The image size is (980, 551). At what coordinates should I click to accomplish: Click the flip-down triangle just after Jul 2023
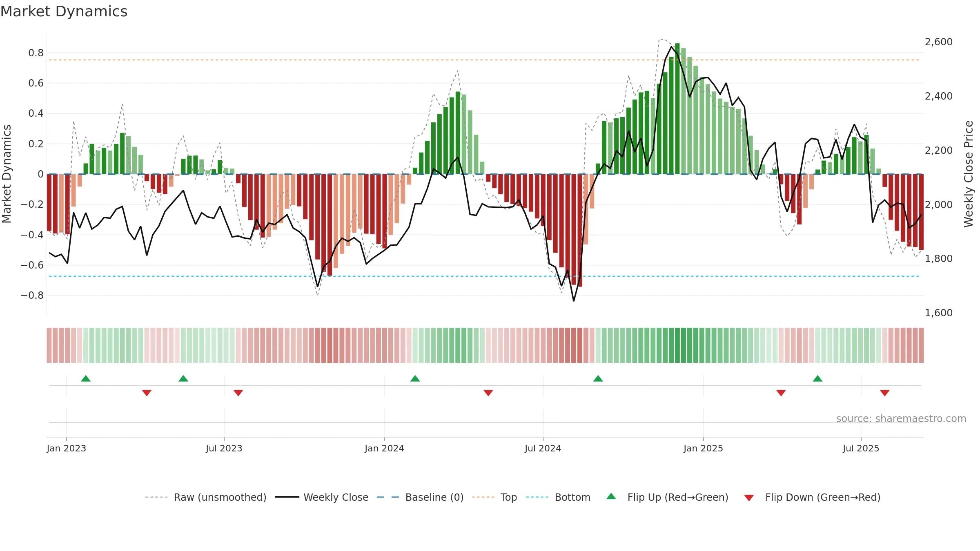[x=238, y=393]
